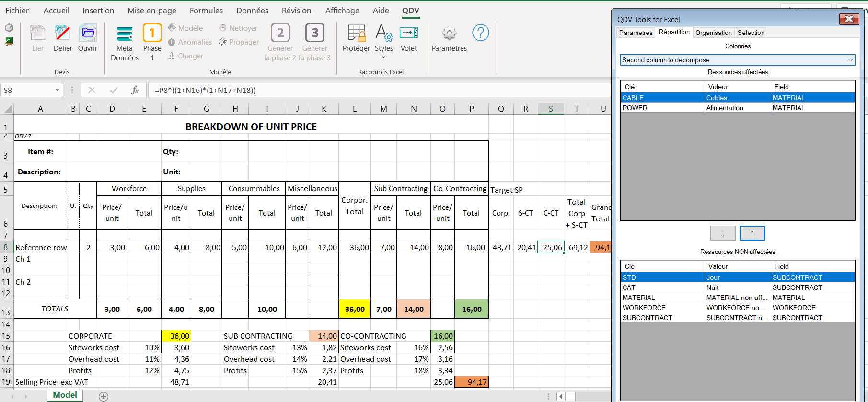This screenshot has height=402, width=868.
Task: Move resource up with the up arrow button
Action: (752, 233)
